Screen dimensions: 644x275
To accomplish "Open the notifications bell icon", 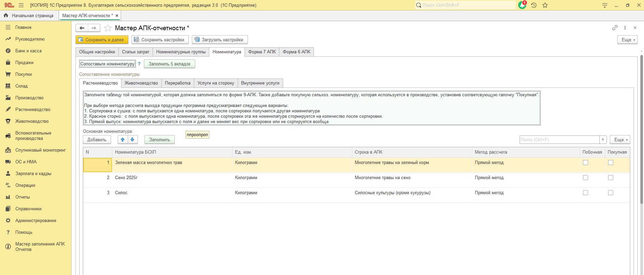I will click(x=522, y=5).
